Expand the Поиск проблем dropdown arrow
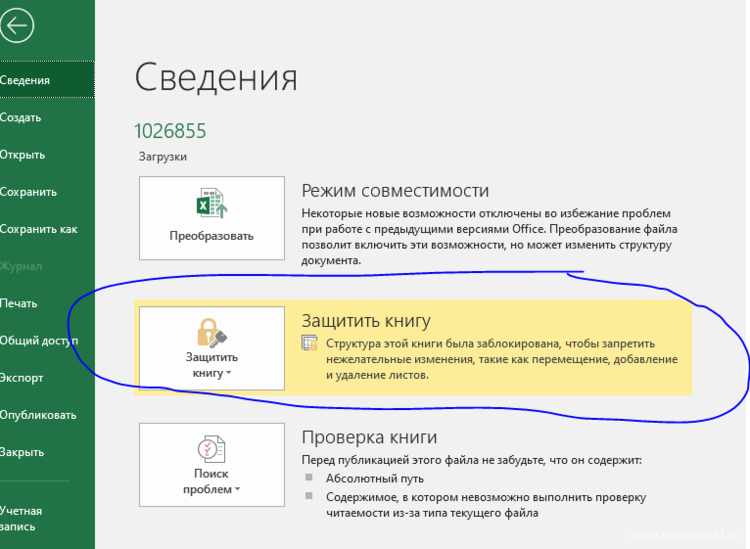This screenshot has width=750, height=549. tap(237, 489)
